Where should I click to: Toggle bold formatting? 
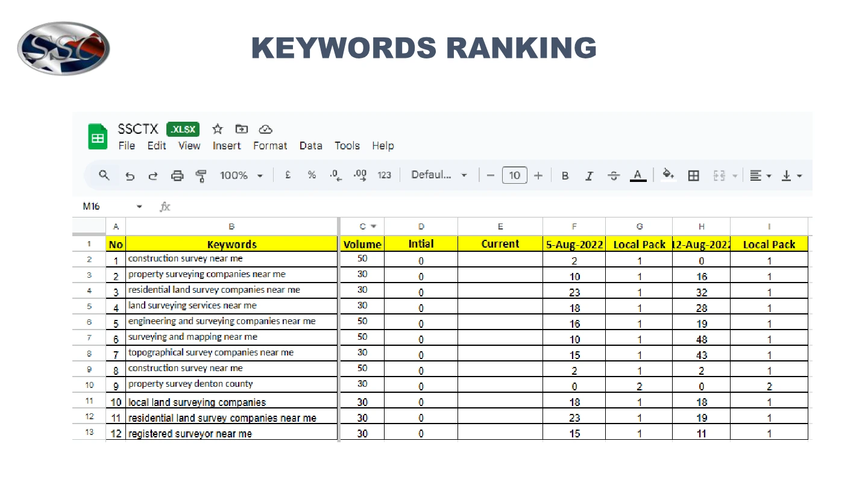pos(565,176)
